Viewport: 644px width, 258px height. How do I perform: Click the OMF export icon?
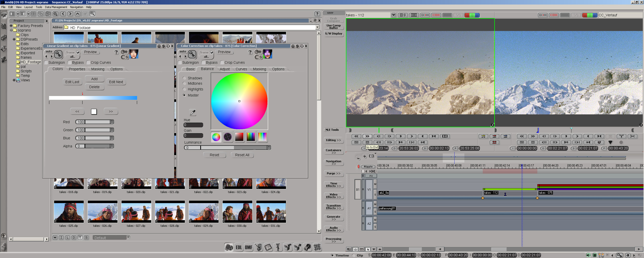[x=249, y=247]
